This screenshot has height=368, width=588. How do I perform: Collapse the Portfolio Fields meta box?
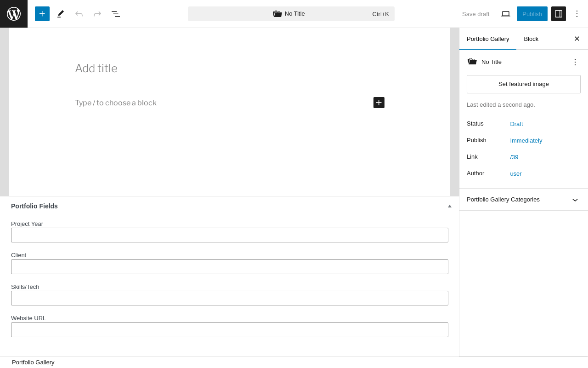(x=450, y=206)
